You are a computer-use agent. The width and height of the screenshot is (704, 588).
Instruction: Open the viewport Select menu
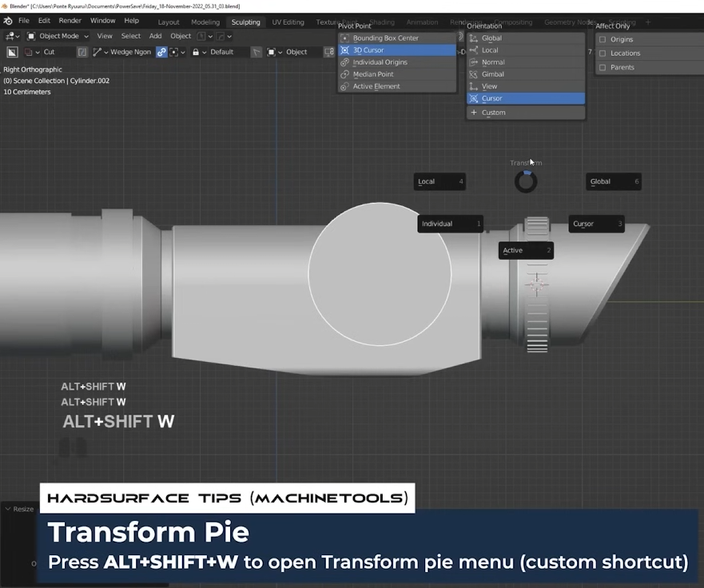[131, 36]
